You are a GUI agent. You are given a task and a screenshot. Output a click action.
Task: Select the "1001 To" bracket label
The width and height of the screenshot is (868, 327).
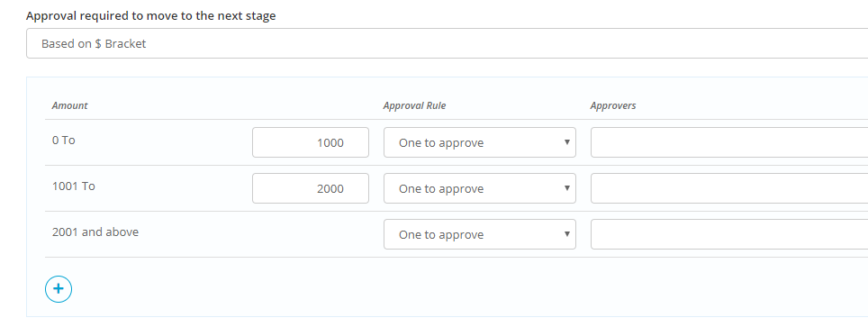point(74,186)
